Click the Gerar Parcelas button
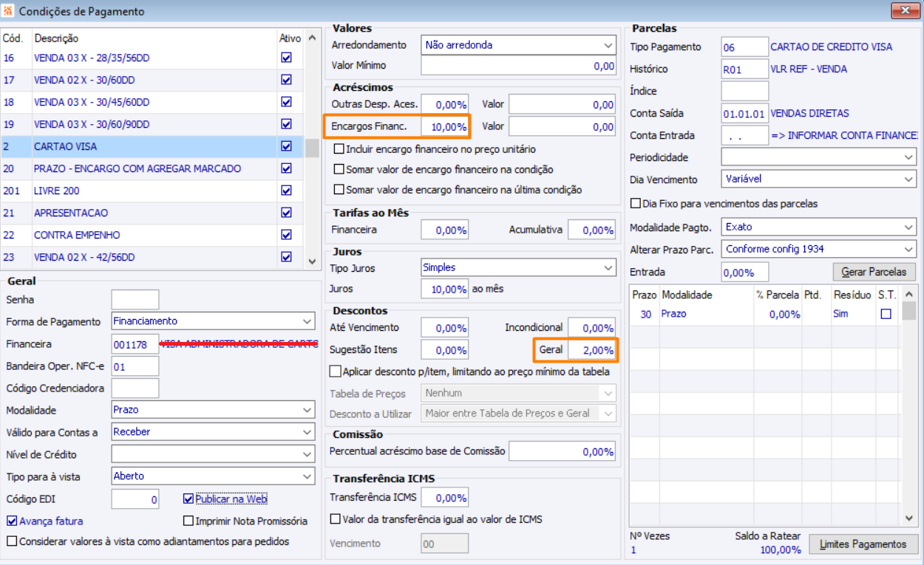Viewport: 924px width, 565px height. click(x=874, y=273)
